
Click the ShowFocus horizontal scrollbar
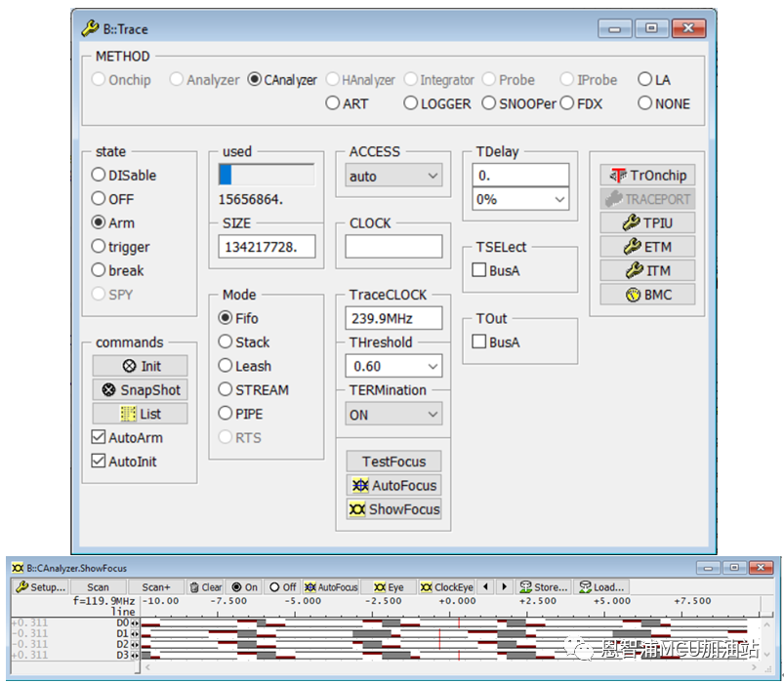(x=451, y=667)
